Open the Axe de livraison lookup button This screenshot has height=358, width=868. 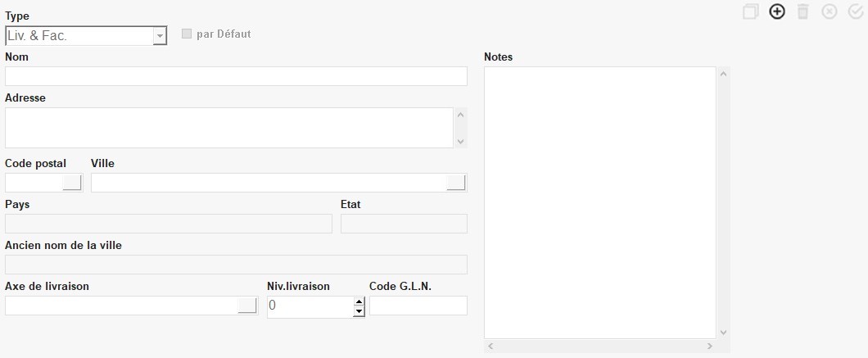pos(246,306)
